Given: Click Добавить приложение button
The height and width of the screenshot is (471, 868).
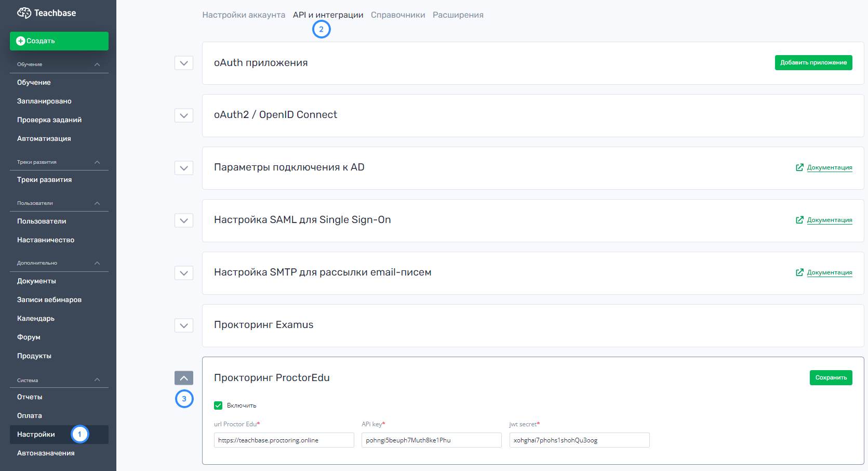Looking at the screenshot, I should tap(813, 62).
